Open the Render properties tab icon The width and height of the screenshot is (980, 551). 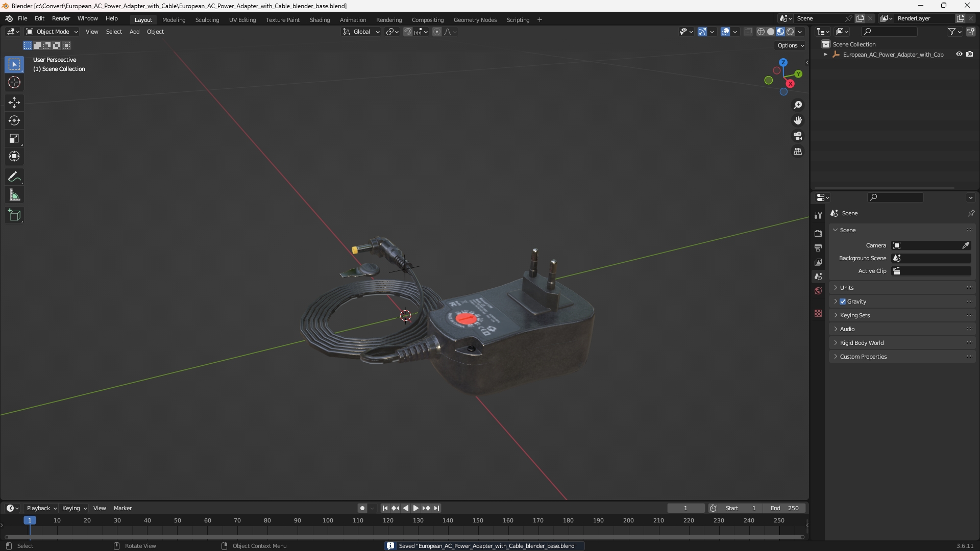pos(818,233)
